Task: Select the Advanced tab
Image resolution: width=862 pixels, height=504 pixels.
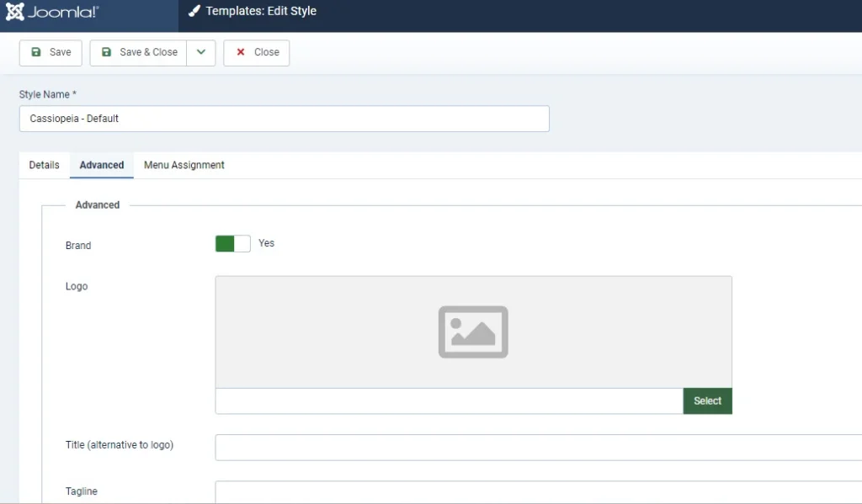Action: (102, 165)
